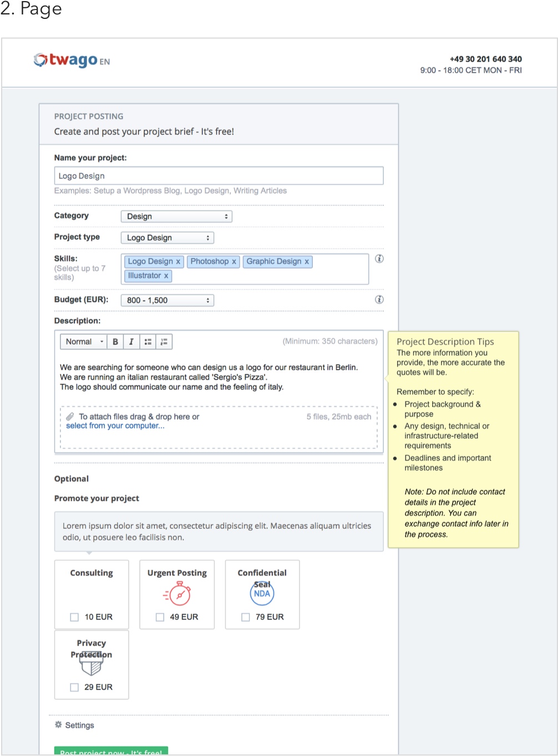Toggle bold formatting in description editor
Image resolution: width=558 pixels, height=756 pixels.
point(115,342)
